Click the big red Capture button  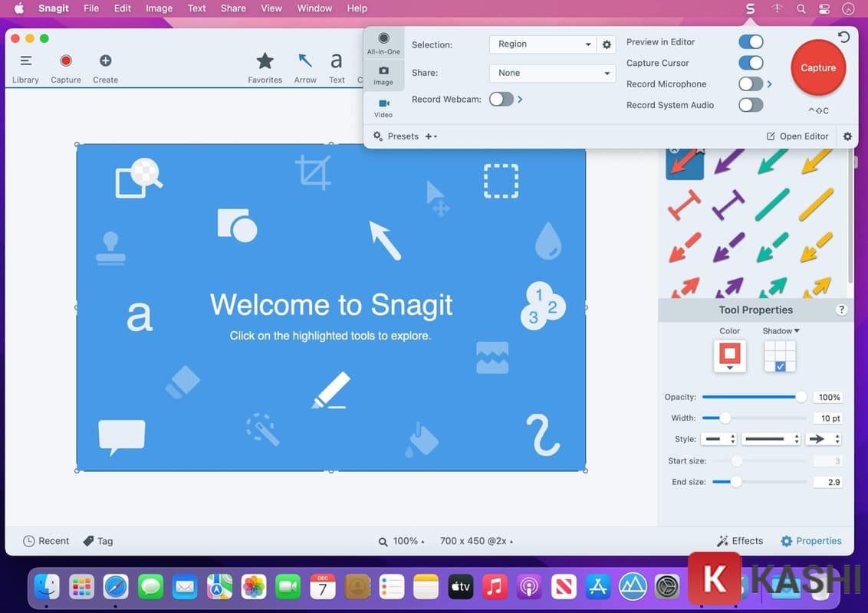tap(818, 67)
